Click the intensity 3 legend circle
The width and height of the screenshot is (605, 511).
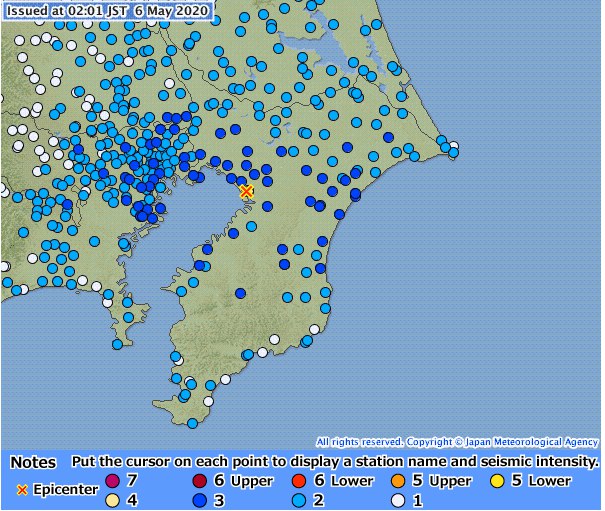click(x=199, y=501)
